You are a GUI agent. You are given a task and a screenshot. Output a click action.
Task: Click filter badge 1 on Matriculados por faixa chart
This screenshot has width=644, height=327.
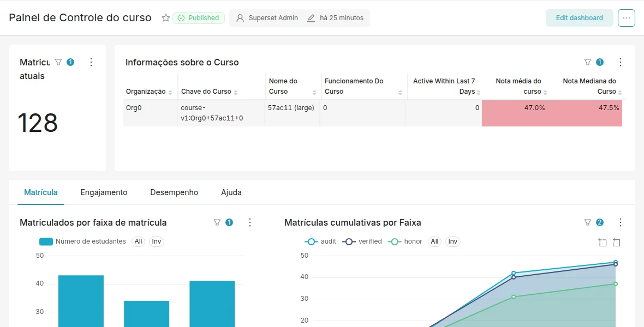pyautogui.click(x=229, y=222)
